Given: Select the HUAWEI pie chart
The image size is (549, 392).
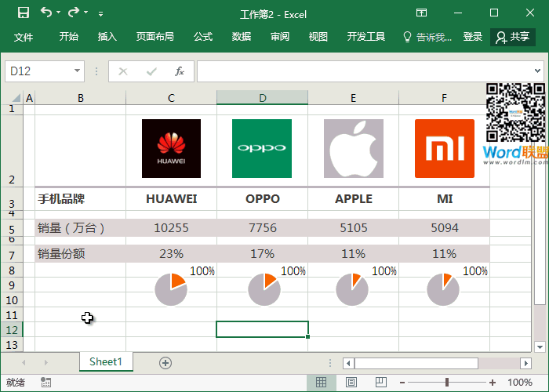Looking at the screenshot, I should (171, 289).
